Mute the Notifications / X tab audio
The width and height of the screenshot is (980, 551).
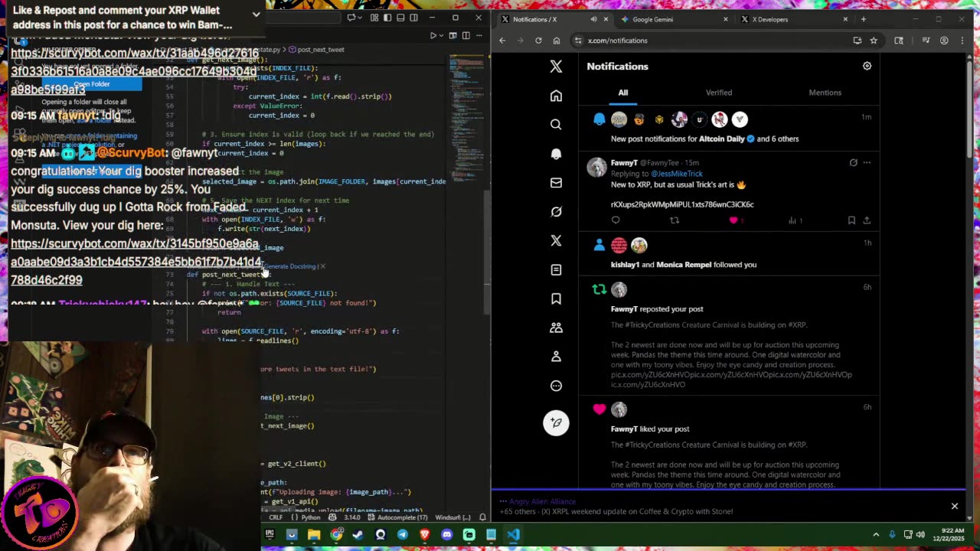coord(593,19)
